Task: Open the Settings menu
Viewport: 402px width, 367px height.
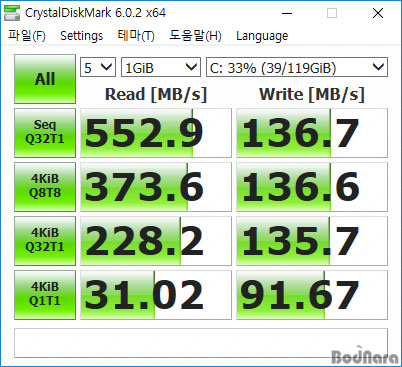Action: [x=81, y=36]
